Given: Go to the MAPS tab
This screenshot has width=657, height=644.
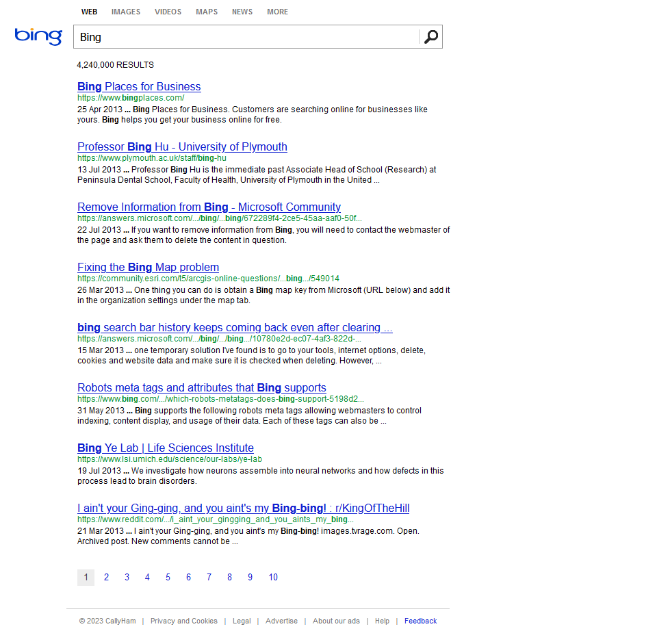Looking at the screenshot, I should pyautogui.click(x=207, y=12).
